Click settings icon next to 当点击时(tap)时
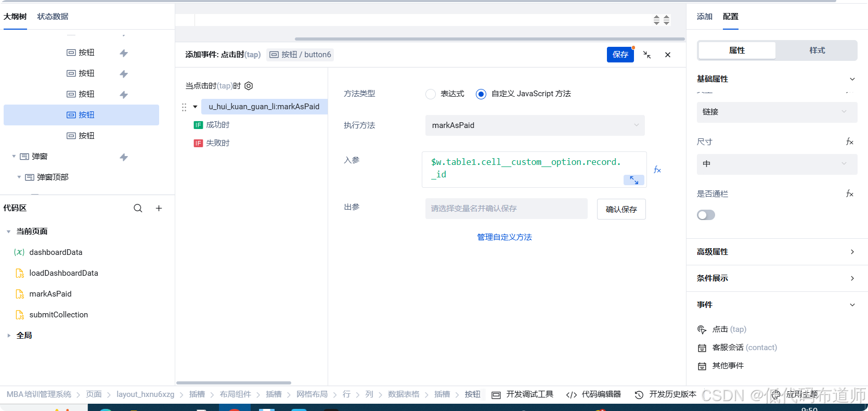This screenshot has width=868, height=411. tap(249, 86)
